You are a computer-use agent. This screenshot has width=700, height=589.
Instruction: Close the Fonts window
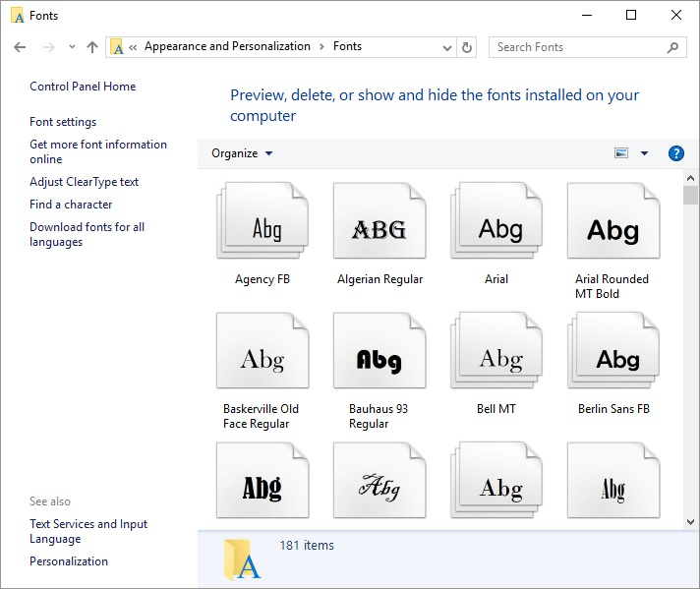tap(676, 15)
